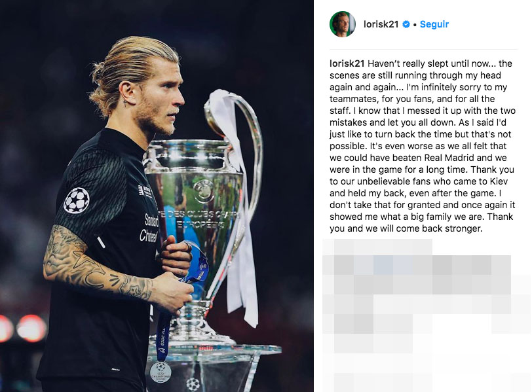This screenshot has height=392, width=532.
Task: Click the red blurred lights in photo
Action: click(x=23, y=328)
